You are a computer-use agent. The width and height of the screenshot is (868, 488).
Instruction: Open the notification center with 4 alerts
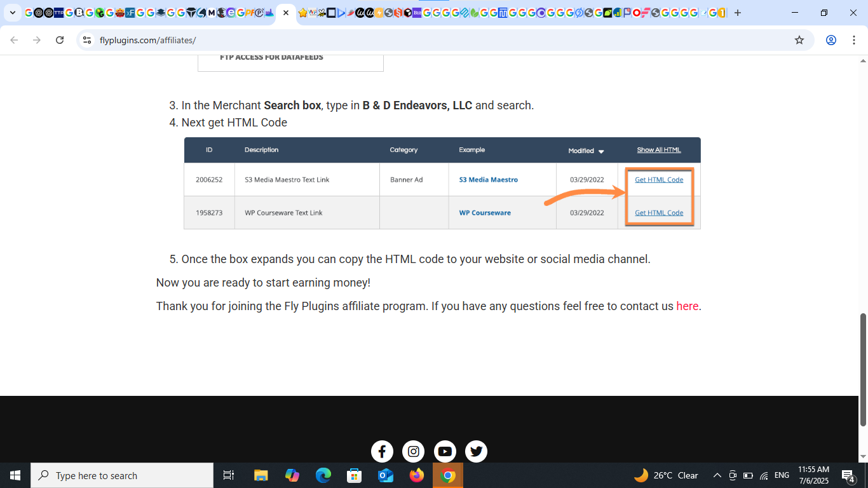(848, 475)
